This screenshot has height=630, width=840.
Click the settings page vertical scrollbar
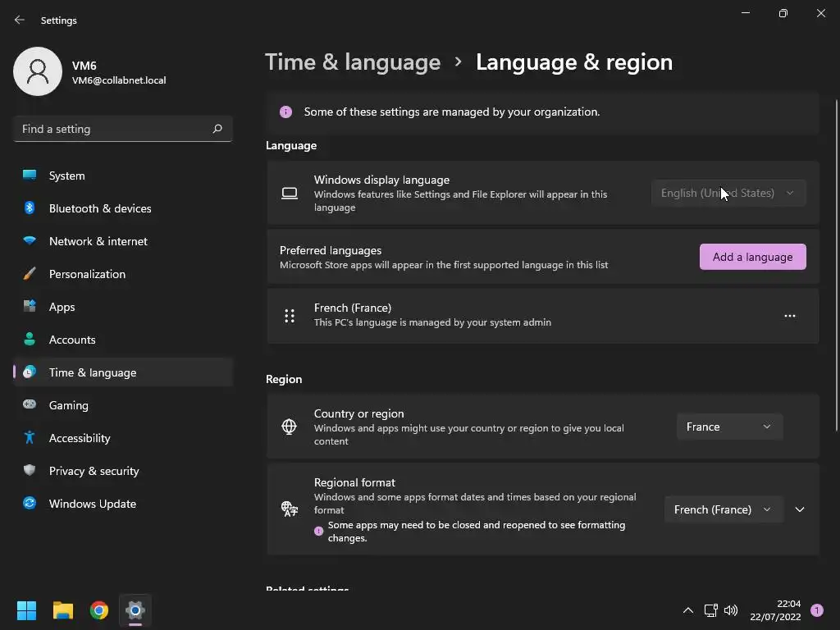click(x=836, y=265)
